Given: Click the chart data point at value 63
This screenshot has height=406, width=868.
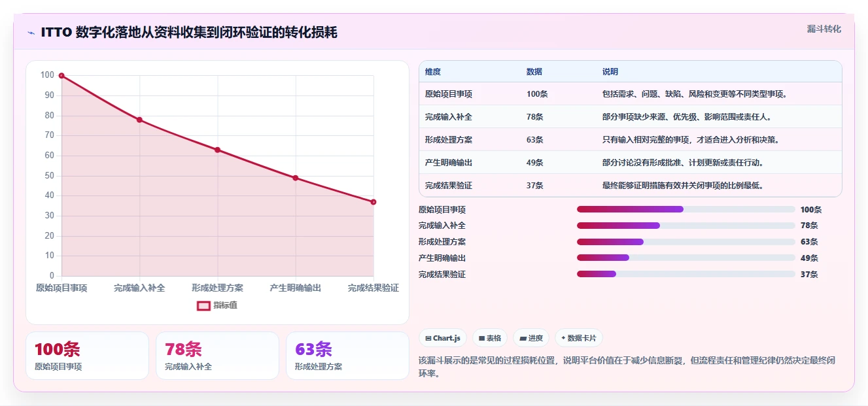Looking at the screenshot, I should click(x=217, y=150).
